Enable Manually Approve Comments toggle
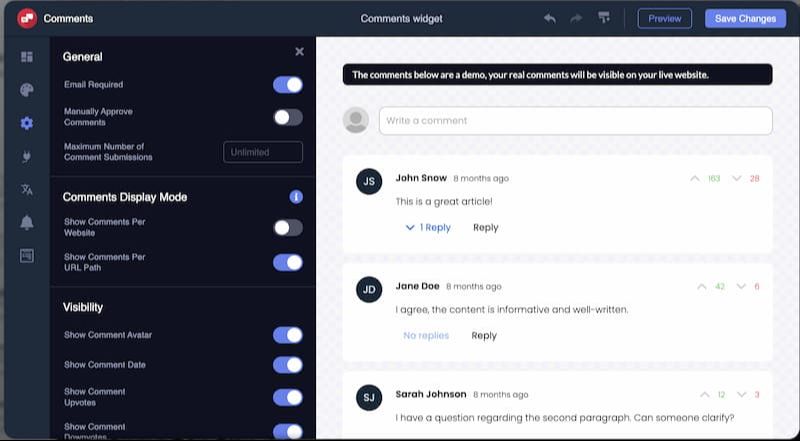Screen dimensions: 800x441 (x=288, y=117)
